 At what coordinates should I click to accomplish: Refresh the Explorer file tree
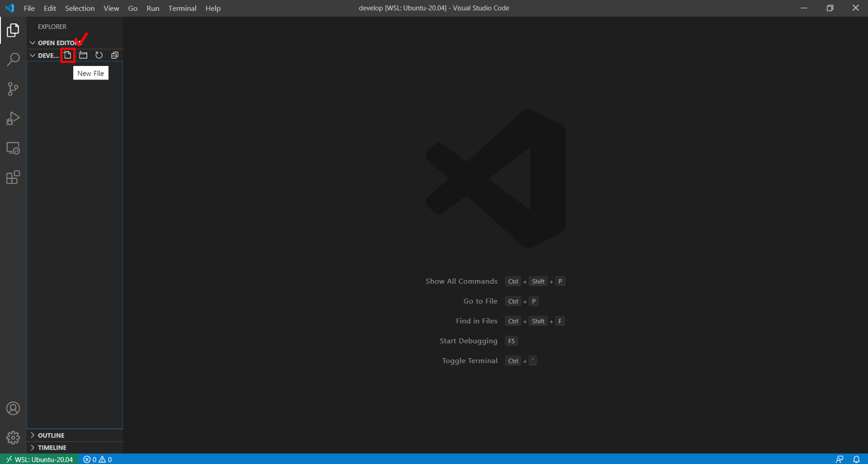pyautogui.click(x=99, y=55)
